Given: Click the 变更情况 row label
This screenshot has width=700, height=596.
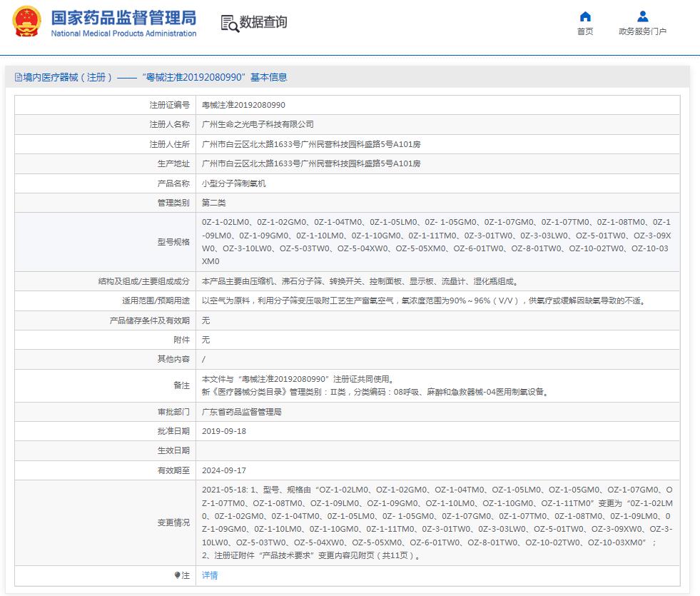Looking at the screenshot, I should (x=173, y=523).
